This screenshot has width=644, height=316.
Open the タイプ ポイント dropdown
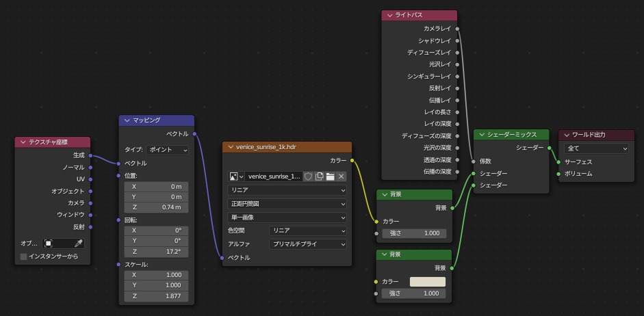pos(167,150)
